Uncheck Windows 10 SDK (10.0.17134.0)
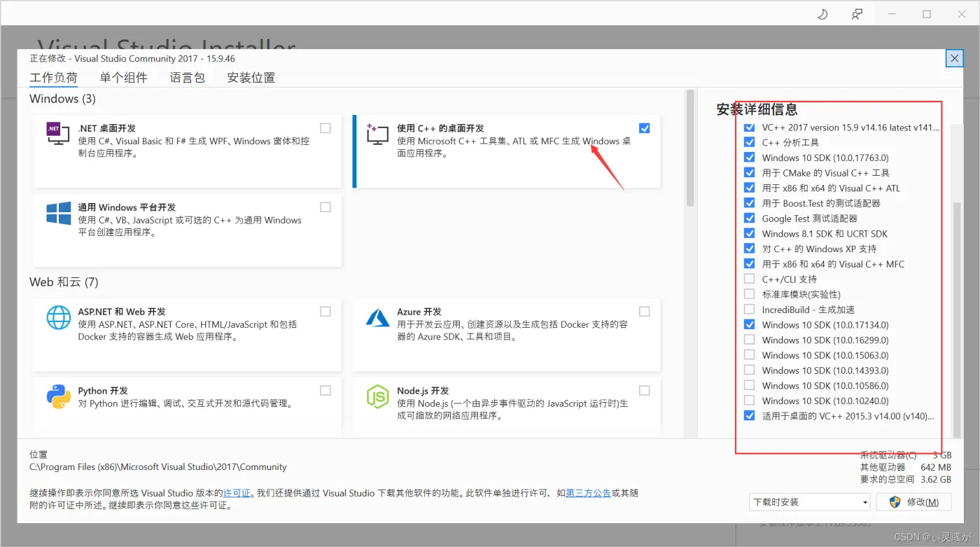980x547 pixels. (750, 325)
